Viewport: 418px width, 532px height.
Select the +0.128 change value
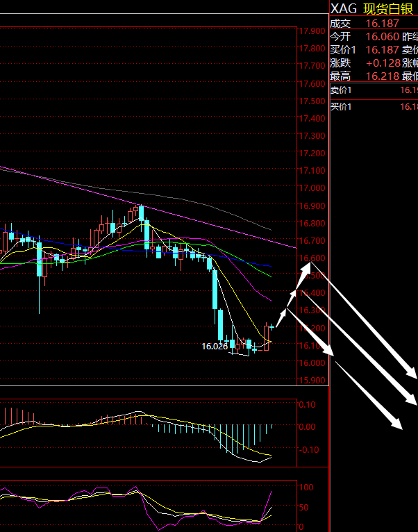[x=383, y=63]
